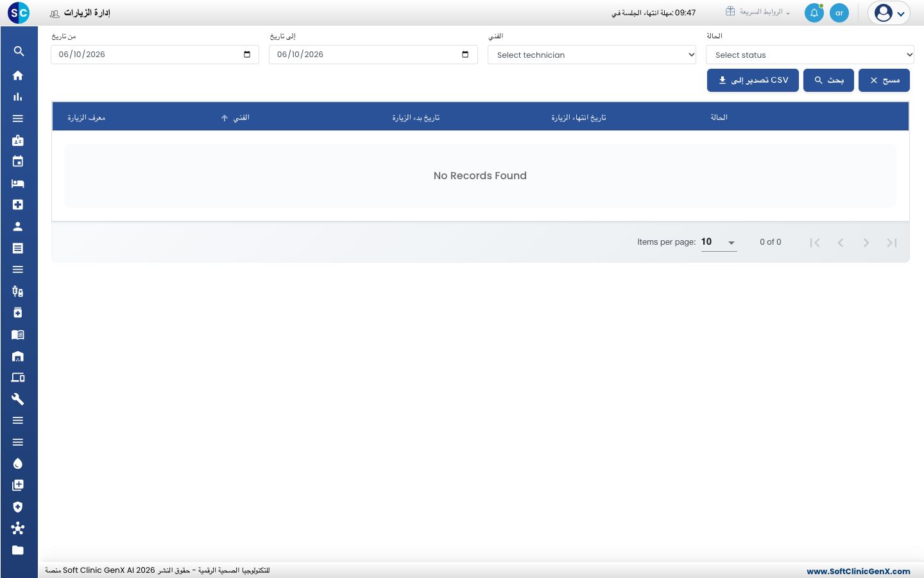Open the search icon in sidebar
This screenshot has height=578, width=924.
coord(18,51)
